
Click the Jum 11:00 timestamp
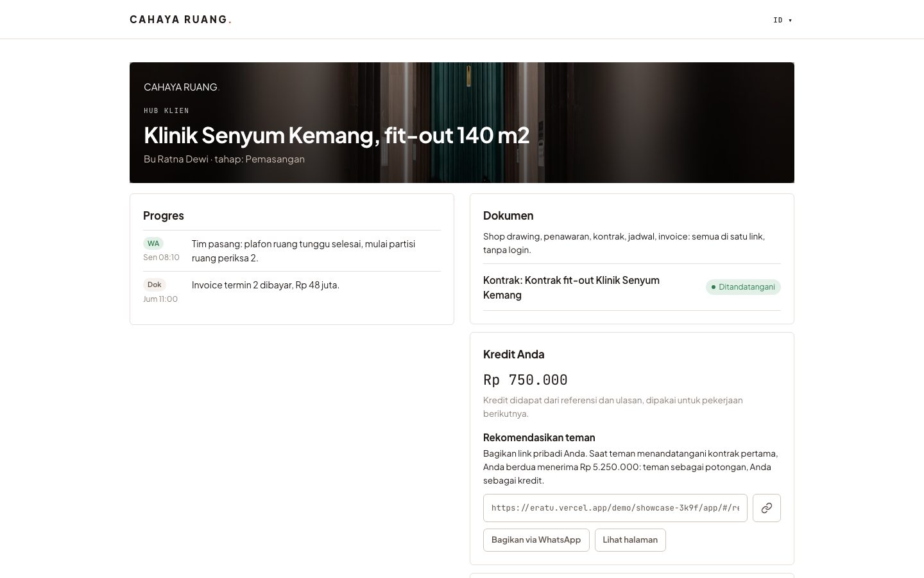coord(160,299)
